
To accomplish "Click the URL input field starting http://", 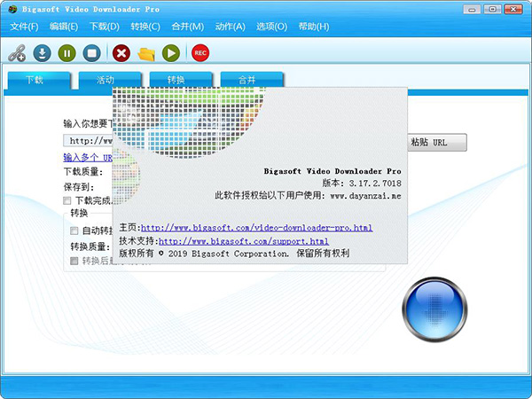I will pyautogui.click(x=88, y=140).
